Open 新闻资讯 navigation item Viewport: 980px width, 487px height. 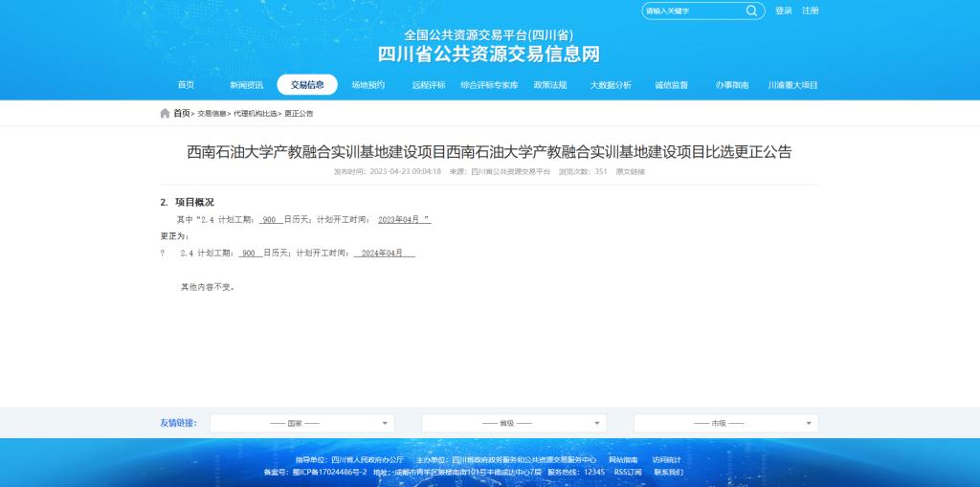click(x=246, y=85)
